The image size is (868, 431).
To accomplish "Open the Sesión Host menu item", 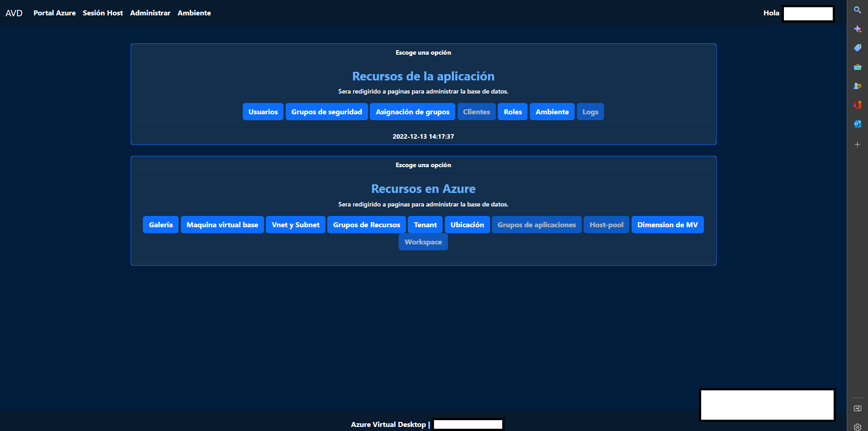I will coord(103,13).
